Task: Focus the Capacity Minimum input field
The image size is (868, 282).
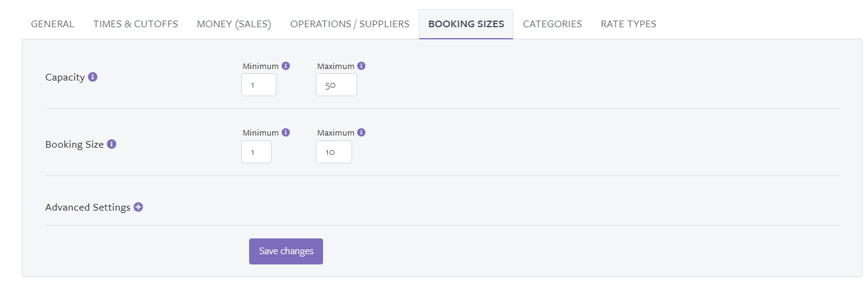Action: point(259,85)
